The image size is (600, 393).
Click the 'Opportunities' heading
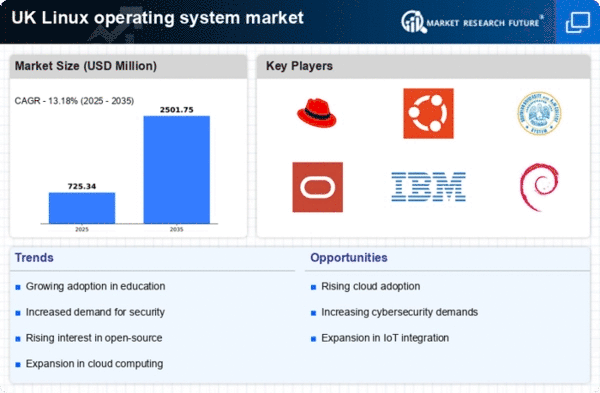pos(349,258)
